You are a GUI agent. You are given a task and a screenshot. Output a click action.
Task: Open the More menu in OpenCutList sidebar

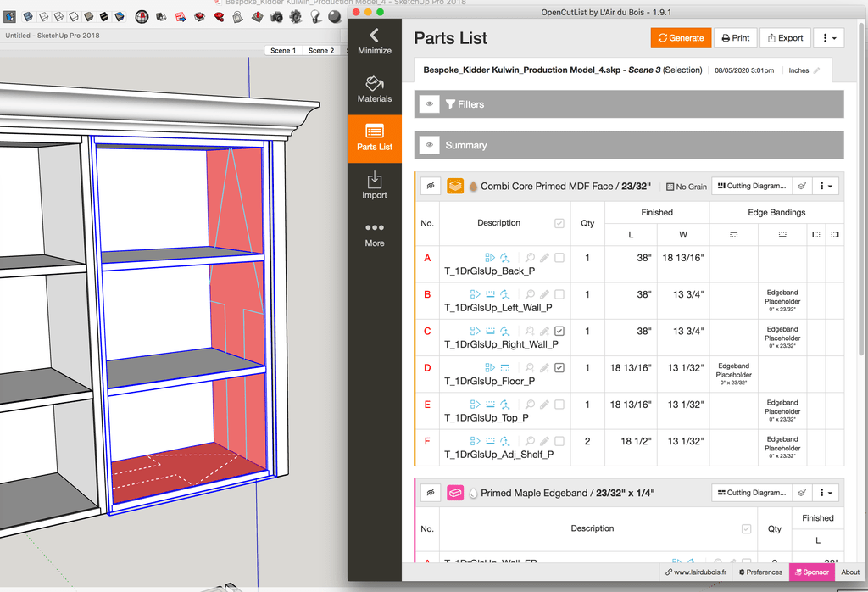tap(375, 235)
